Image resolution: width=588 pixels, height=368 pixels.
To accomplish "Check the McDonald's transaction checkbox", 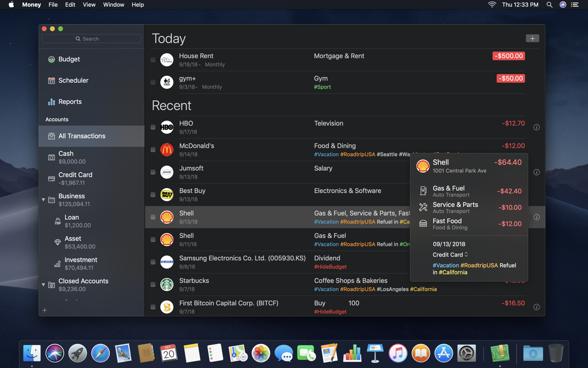I will click(153, 149).
